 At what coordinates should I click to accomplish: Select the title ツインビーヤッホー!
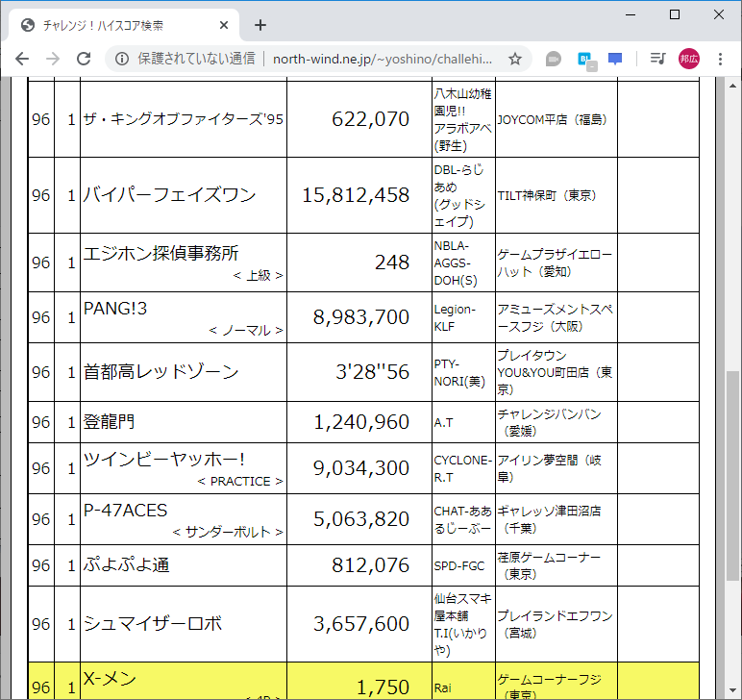click(x=163, y=459)
